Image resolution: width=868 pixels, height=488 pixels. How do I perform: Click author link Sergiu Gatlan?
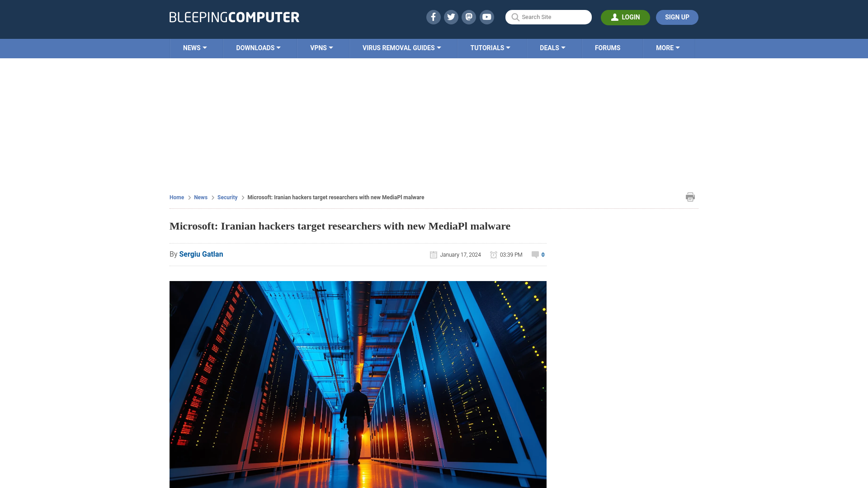[x=201, y=254]
